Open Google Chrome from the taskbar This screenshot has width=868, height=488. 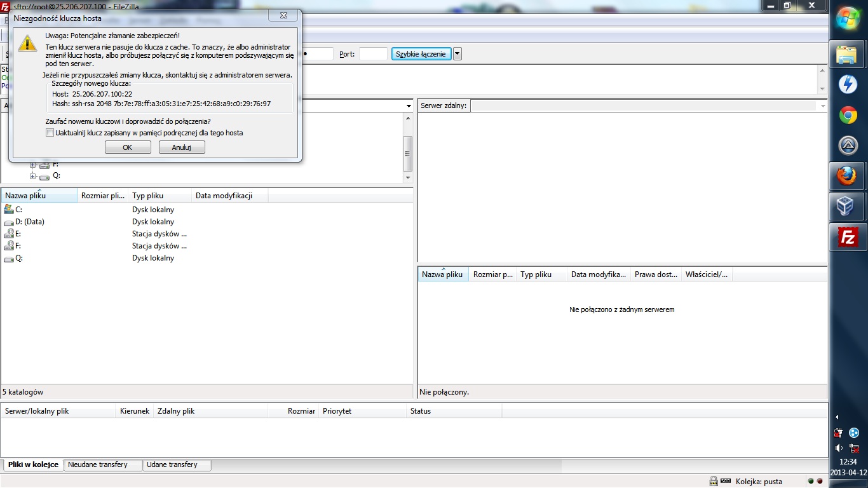click(x=848, y=115)
